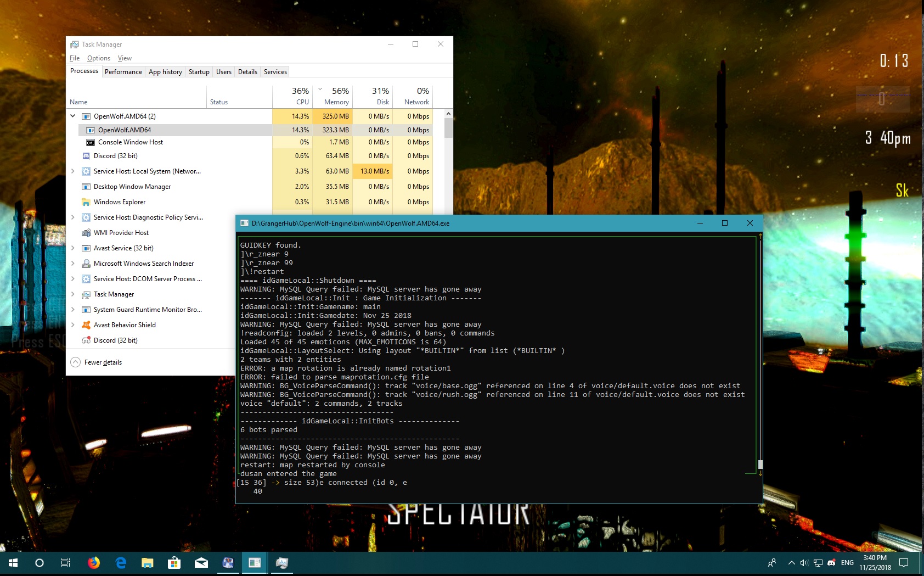
Task: Collapse the OpenWolf.AMD64 (2) process group
Action: click(x=73, y=116)
